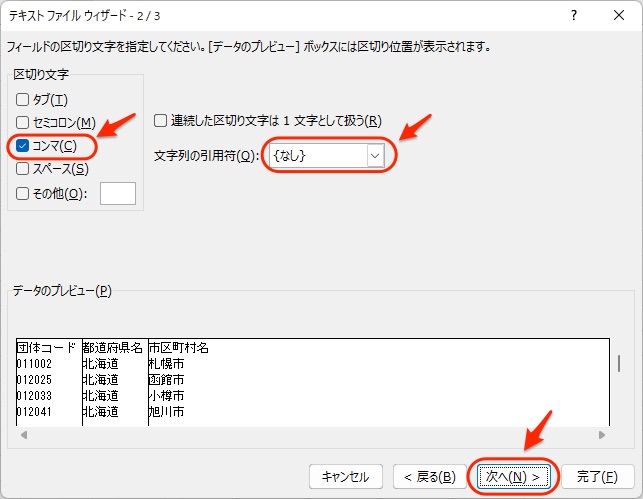Enable the セミコロン(M) delimiter checkbox
This screenshot has width=643, height=499.
pyautogui.click(x=23, y=122)
